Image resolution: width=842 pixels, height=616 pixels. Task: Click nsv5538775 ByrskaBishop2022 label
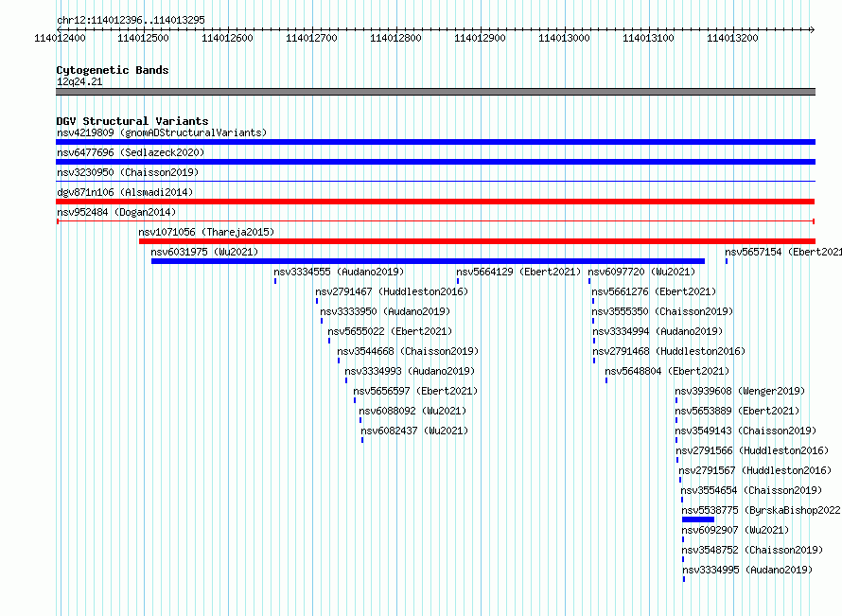(x=762, y=510)
